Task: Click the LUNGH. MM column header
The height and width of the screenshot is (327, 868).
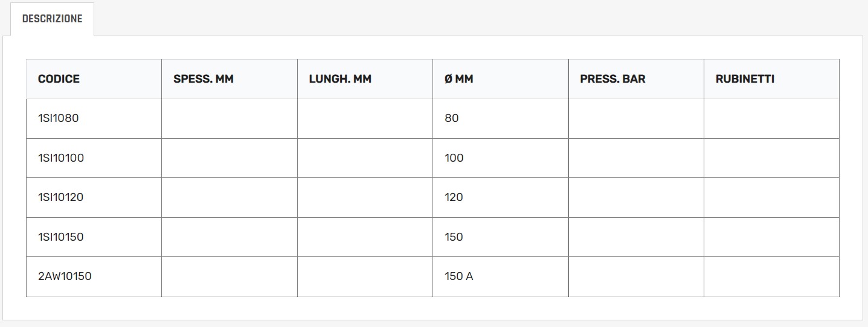Action: [339, 79]
